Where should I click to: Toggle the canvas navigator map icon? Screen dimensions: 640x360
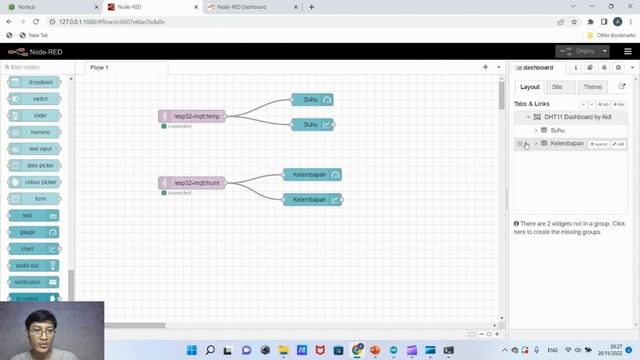coord(471,334)
